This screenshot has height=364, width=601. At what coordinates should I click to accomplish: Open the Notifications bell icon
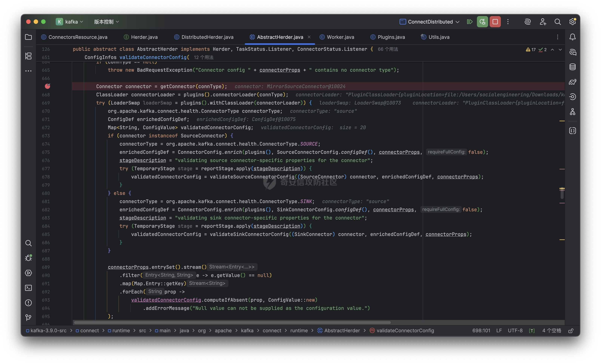(572, 37)
